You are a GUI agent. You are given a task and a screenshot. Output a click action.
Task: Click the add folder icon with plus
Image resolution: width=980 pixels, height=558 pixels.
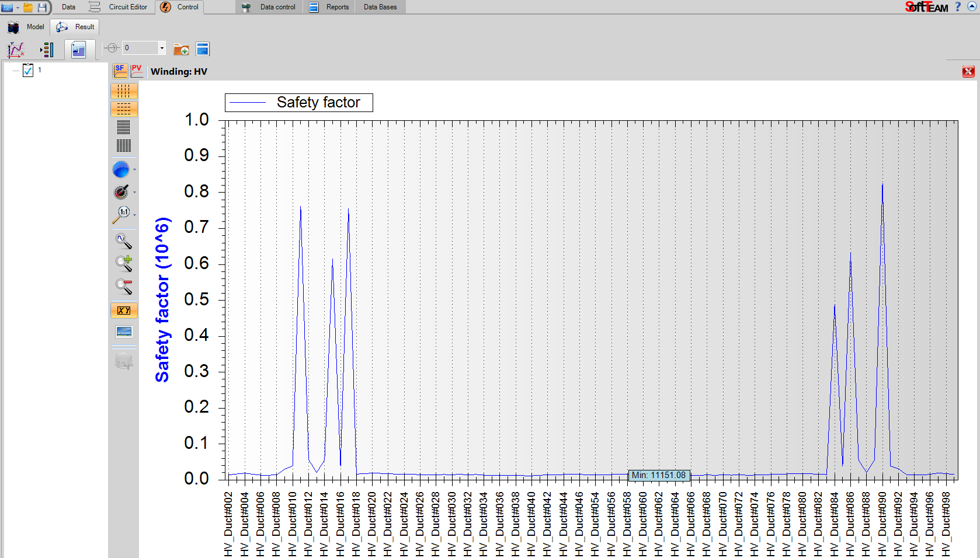click(x=181, y=50)
